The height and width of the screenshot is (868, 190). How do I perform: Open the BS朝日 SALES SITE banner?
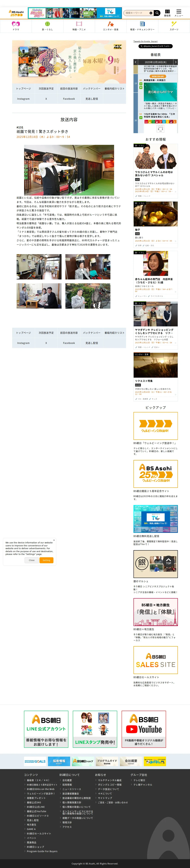click(x=156, y=660)
